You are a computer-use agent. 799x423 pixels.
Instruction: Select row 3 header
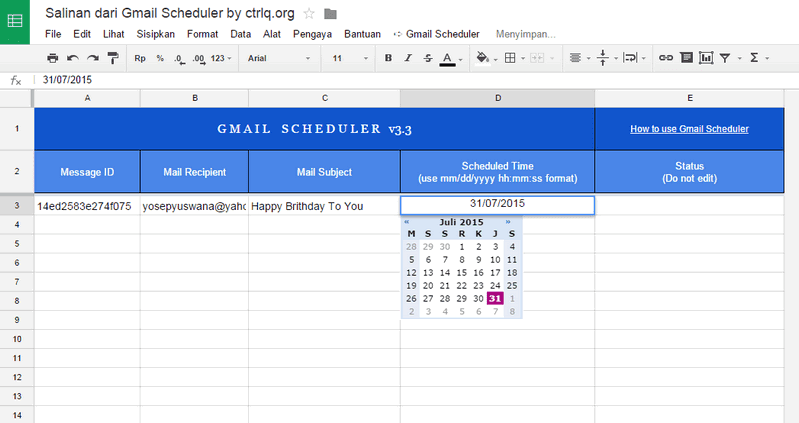click(17, 205)
